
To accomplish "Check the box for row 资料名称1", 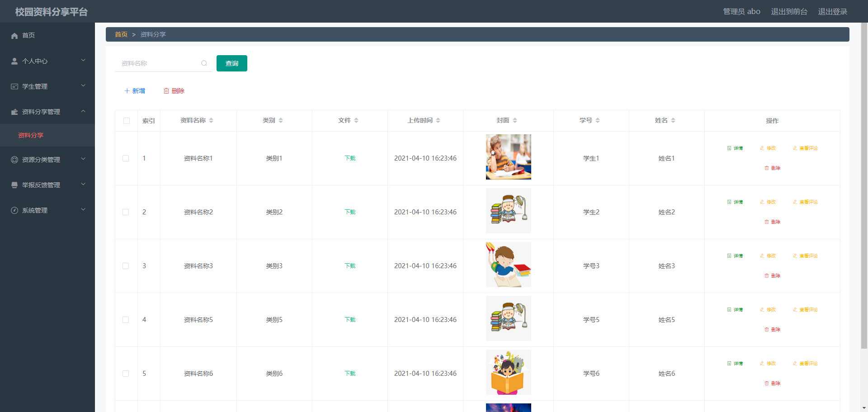I will 126,158.
